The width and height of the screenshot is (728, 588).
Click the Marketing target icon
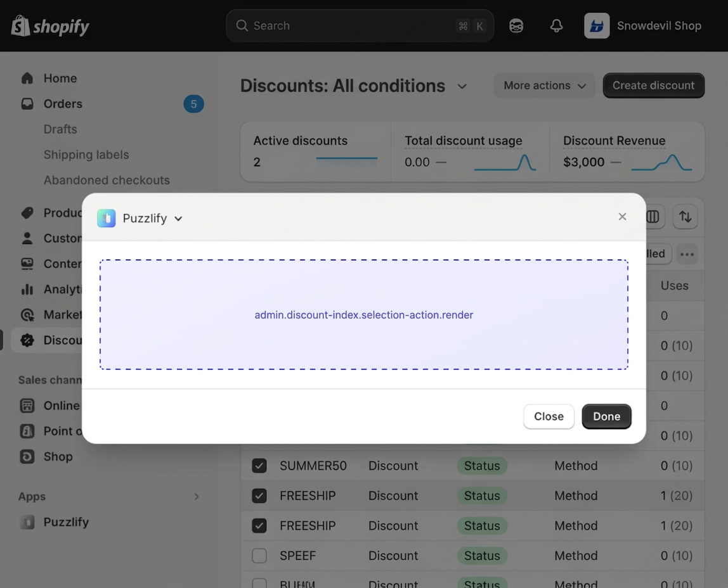point(27,315)
